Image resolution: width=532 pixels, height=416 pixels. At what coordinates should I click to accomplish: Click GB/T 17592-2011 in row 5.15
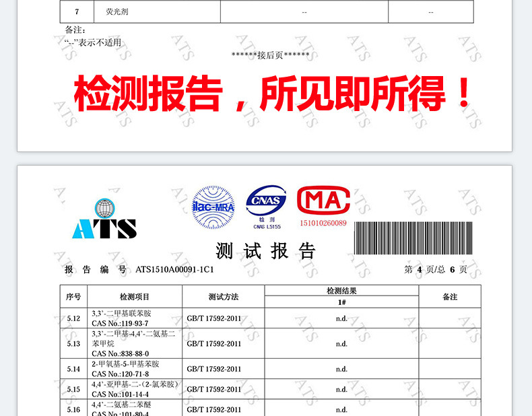[x=213, y=389]
